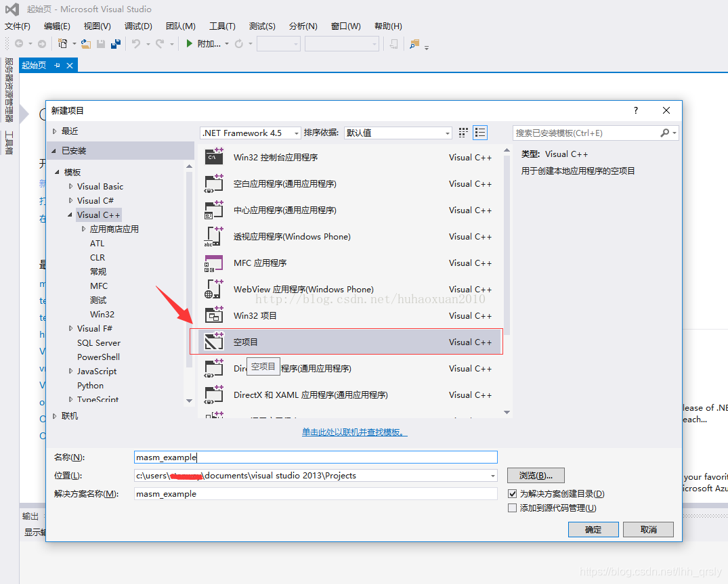The height and width of the screenshot is (584, 728).
Task: Open the 调试(D) menu
Action: [x=138, y=26]
